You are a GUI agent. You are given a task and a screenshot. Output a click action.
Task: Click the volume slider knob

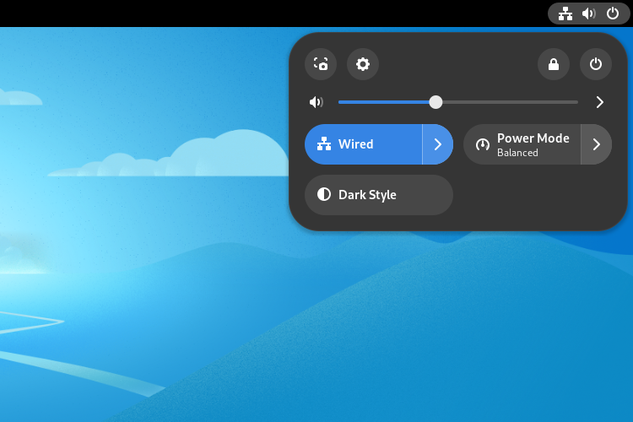(436, 102)
